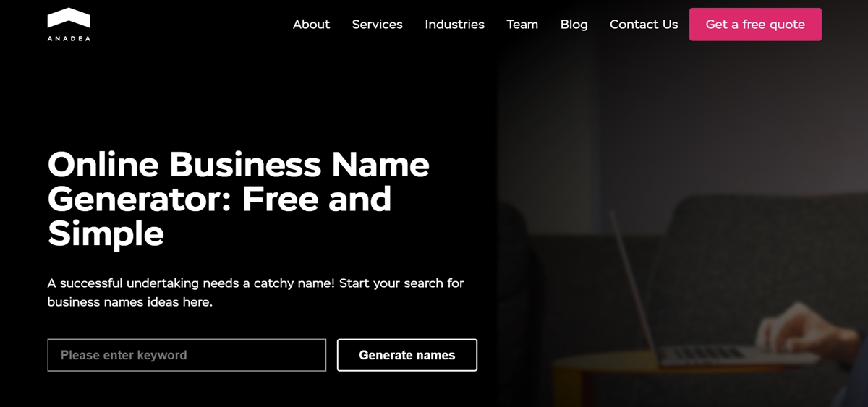This screenshot has width=868, height=407.
Task: Click the business names ideas here text
Action: [130, 302]
